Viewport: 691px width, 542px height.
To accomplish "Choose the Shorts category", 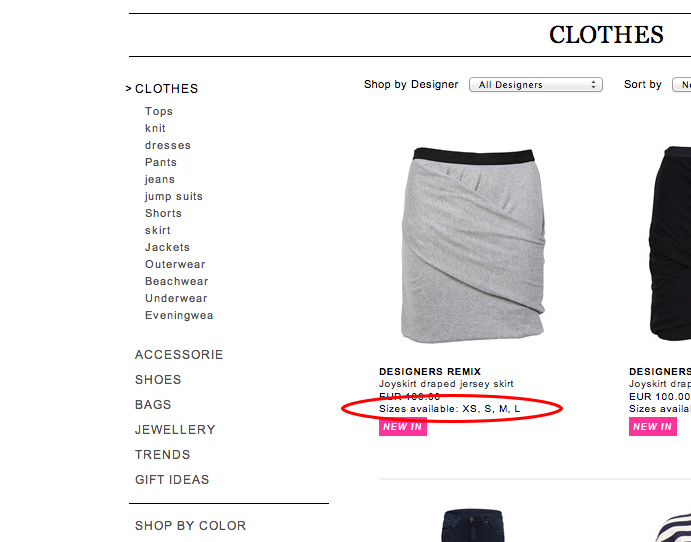I will (x=163, y=213).
